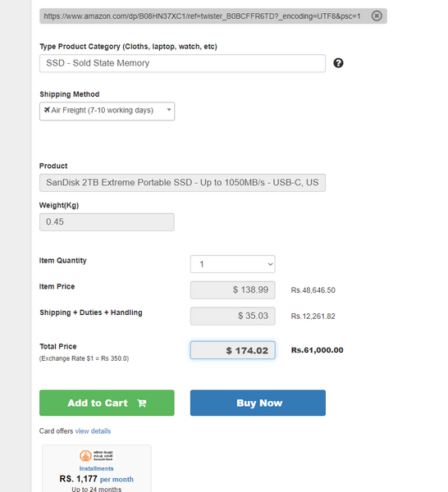Screen dimensions: 448x492
Task: Edit the 'SSD - Sold State Memory' category field
Action: pyautogui.click(x=182, y=63)
